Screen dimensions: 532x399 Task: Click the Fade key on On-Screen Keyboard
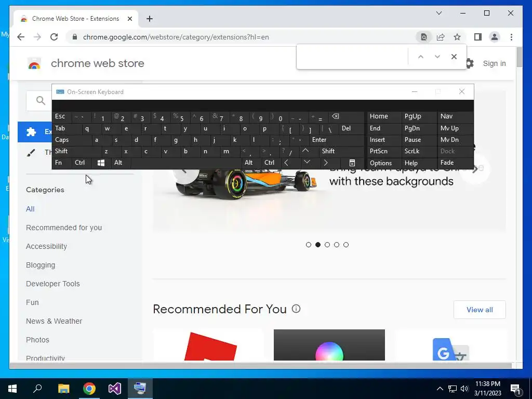pyautogui.click(x=455, y=163)
